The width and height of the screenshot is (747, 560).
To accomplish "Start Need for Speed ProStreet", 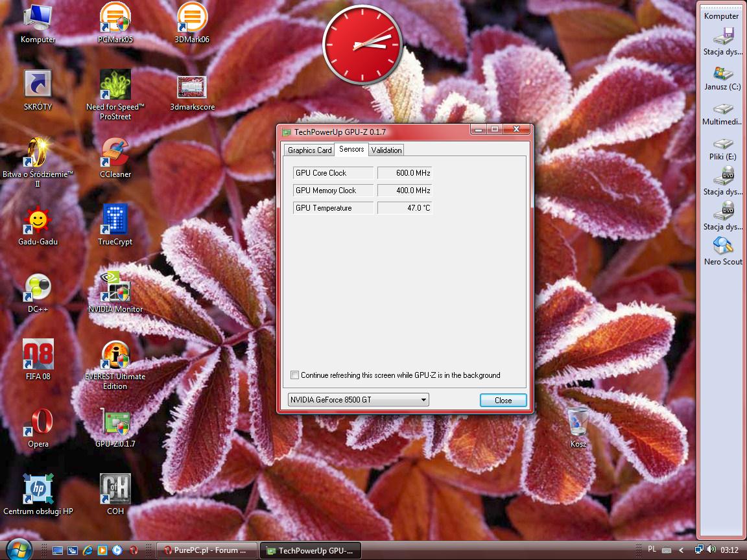I will point(115,95).
